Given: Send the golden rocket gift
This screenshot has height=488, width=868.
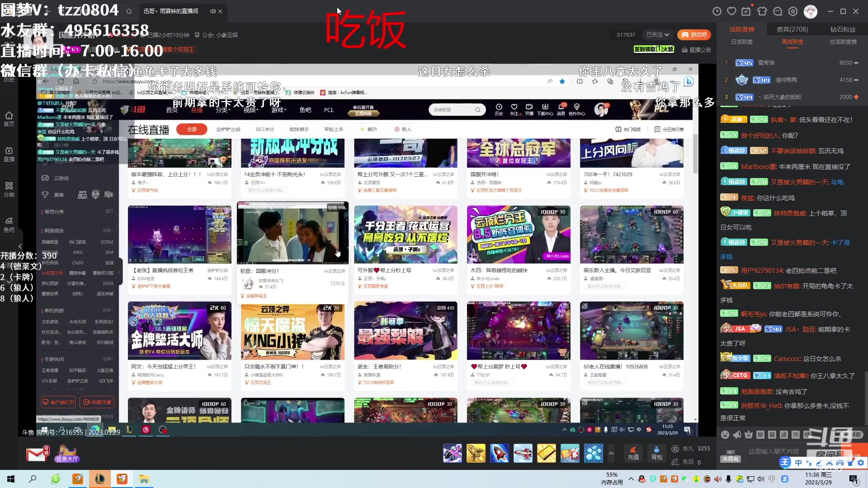Looking at the screenshot, I should (476, 453).
